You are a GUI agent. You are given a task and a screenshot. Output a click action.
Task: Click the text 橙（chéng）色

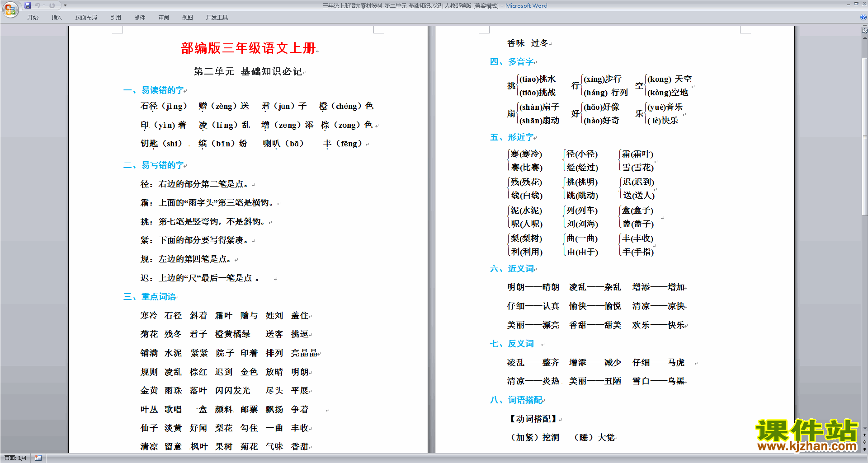point(346,106)
